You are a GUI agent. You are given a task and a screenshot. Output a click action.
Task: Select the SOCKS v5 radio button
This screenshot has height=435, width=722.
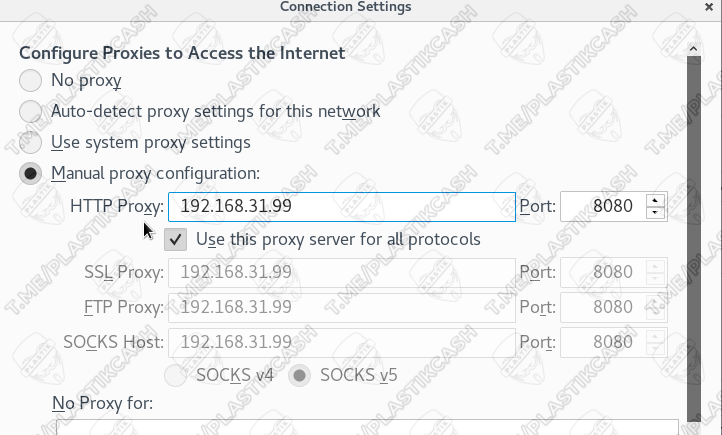(x=299, y=376)
